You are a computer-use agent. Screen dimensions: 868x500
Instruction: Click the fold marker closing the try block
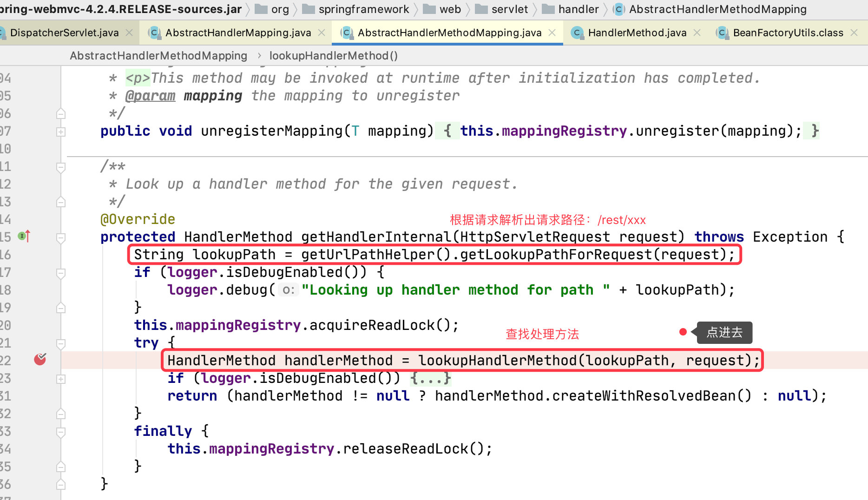click(60, 414)
